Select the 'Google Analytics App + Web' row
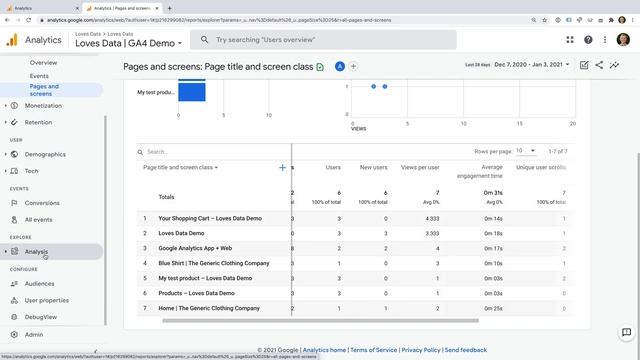Viewport: 640px width, 360px height. coord(355,248)
